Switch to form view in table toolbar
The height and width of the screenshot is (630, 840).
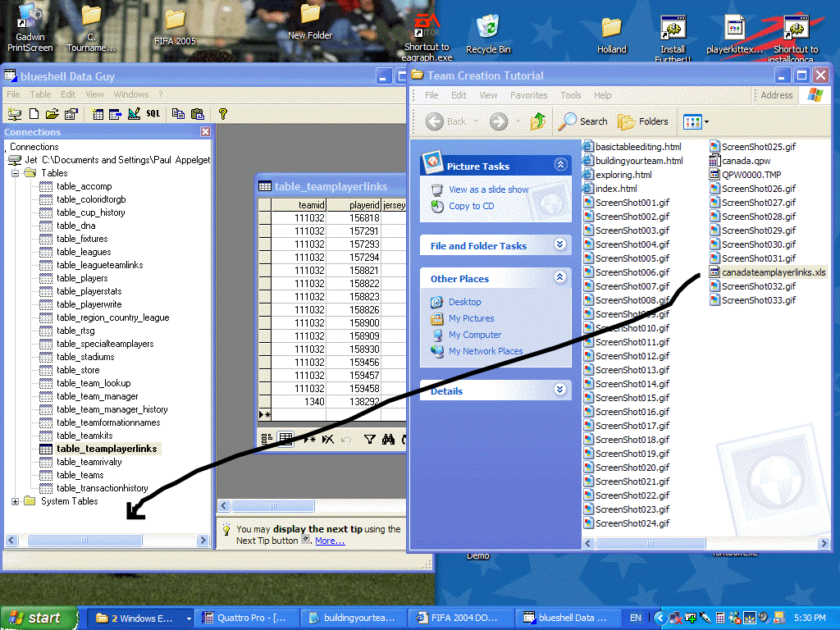click(x=267, y=440)
